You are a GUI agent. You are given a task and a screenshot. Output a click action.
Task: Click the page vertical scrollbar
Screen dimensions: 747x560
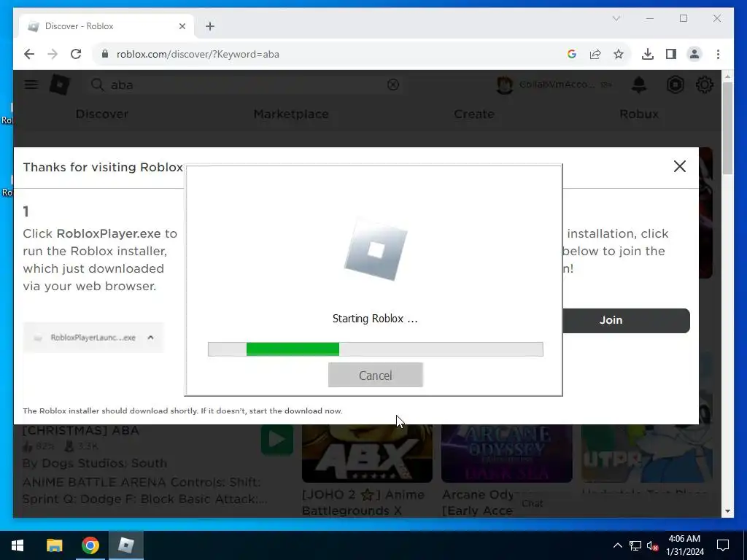(727, 128)
